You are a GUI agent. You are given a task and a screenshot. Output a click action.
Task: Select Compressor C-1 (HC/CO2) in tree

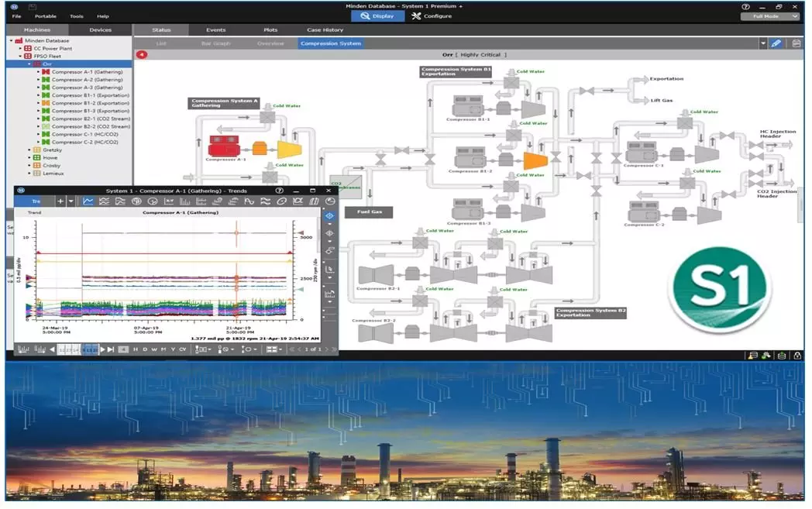tap(84, 134)
